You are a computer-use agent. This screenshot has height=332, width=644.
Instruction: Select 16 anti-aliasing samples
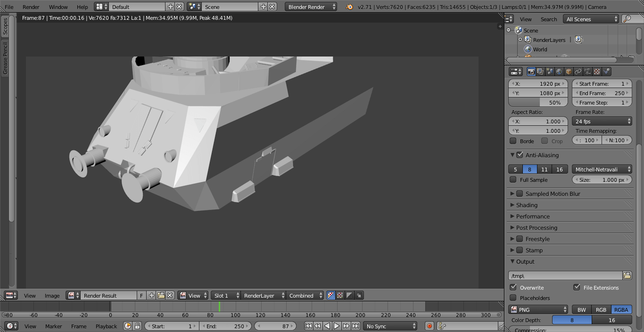tap(560, 169)
